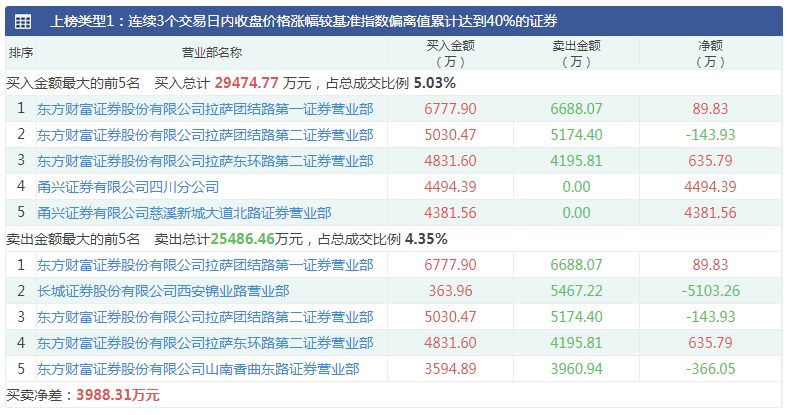This screenshot has width=787, height=415.
Task: Click the 买卖净差 value 3988.31万元
Action: 118,395
